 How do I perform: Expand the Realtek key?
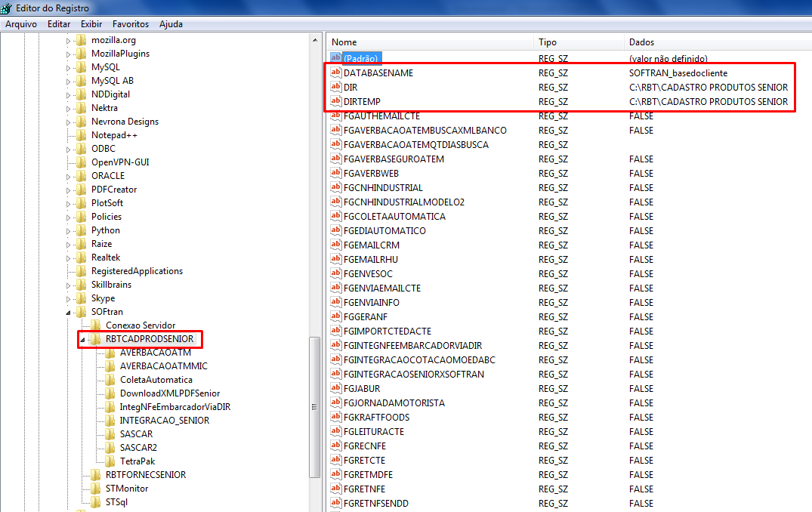click(x=68, y=258)
